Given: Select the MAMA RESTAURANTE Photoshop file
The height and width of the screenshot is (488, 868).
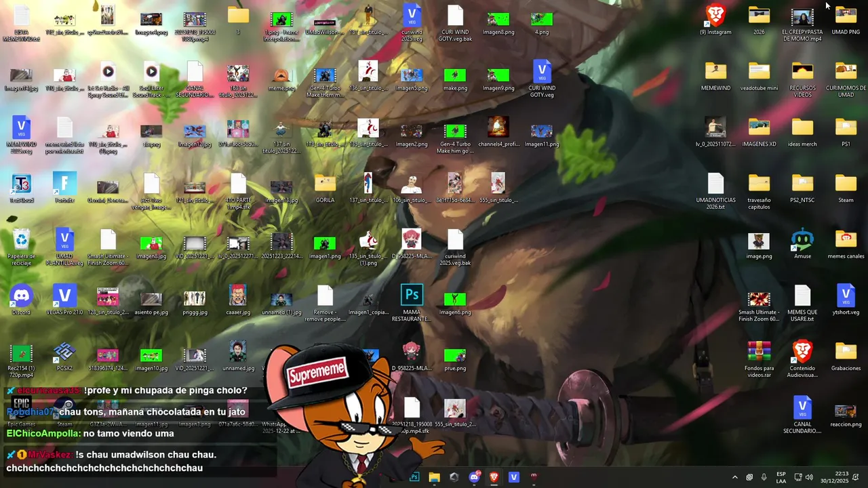Looking at the screenshot, I should (x=412, y=303).
